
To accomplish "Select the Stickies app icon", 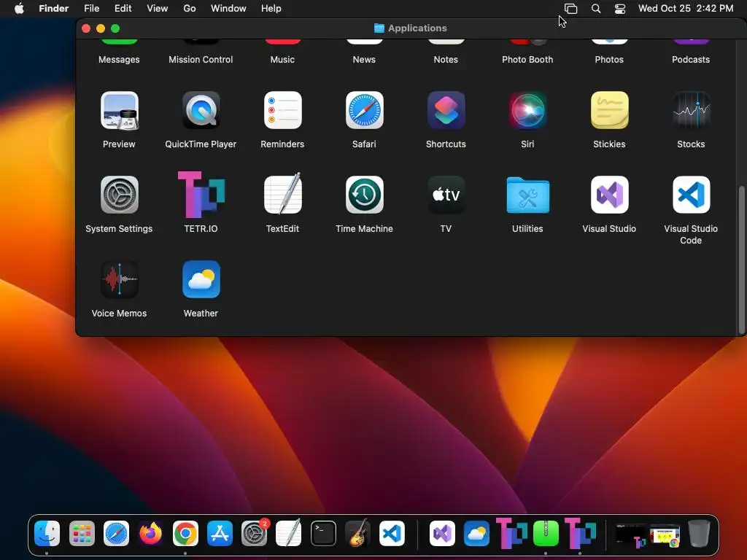I will (609, 111).
